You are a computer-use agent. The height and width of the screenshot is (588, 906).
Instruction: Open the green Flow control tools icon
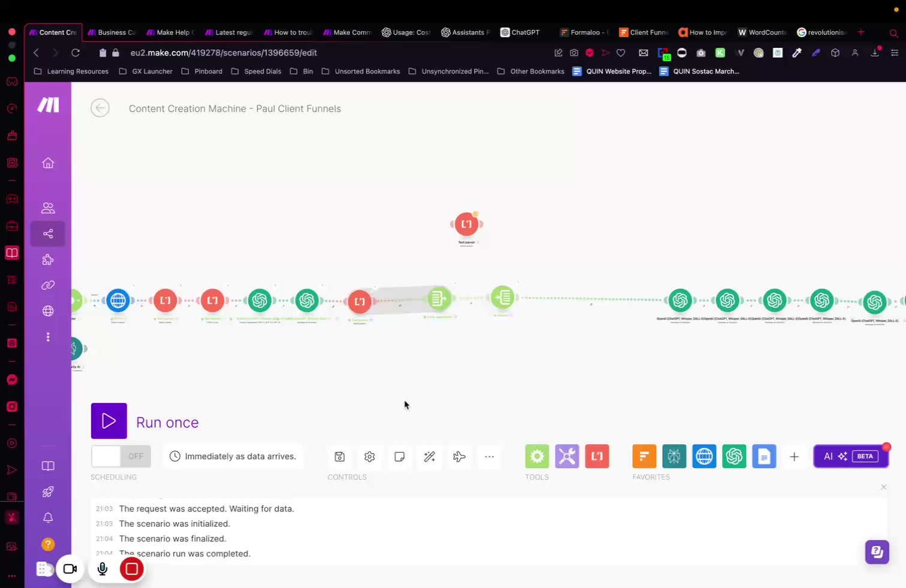pos(537,456)
